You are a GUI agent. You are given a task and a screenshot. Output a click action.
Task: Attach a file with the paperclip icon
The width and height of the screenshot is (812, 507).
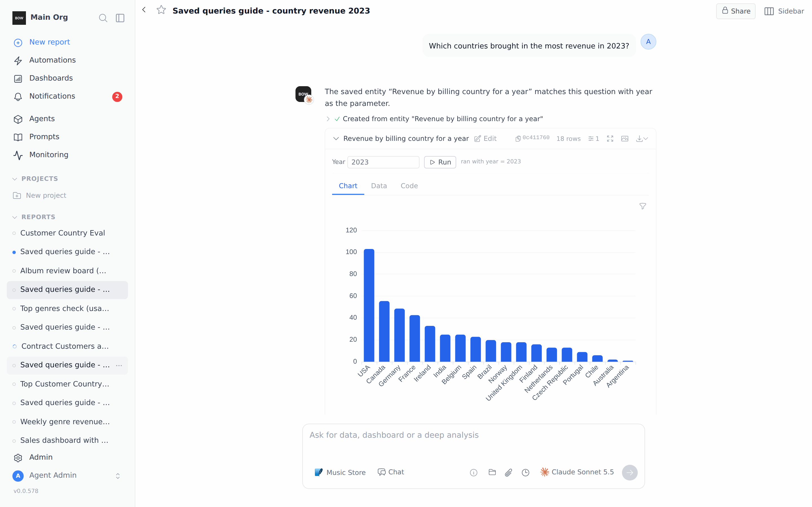click(x=508, y=472)
